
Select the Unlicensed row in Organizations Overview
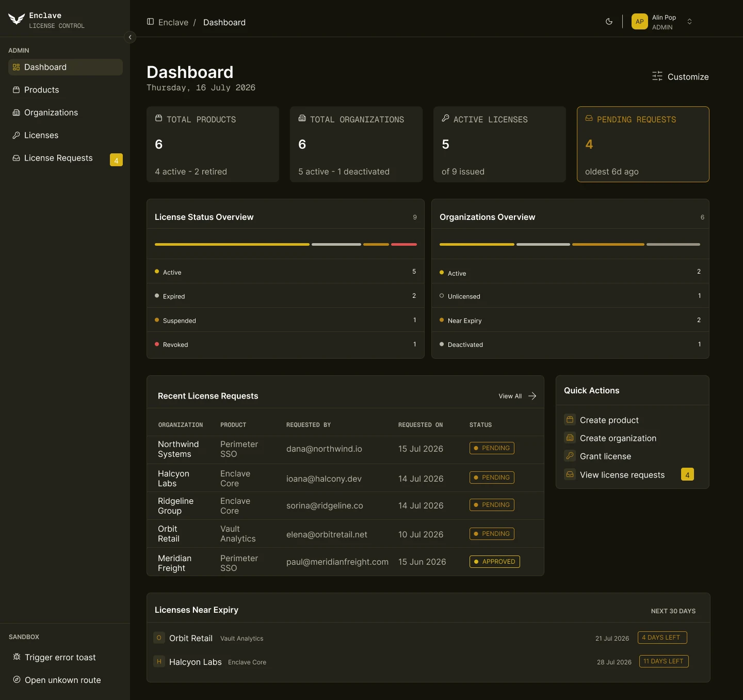(570, 296)
